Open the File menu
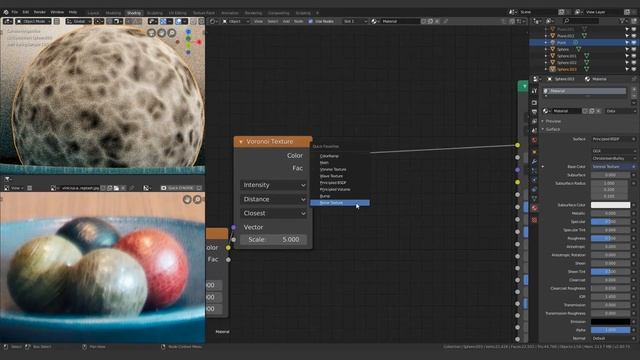The width and height of the screenshot is (640, 360). pyautogui.click(x=15, y=12)
